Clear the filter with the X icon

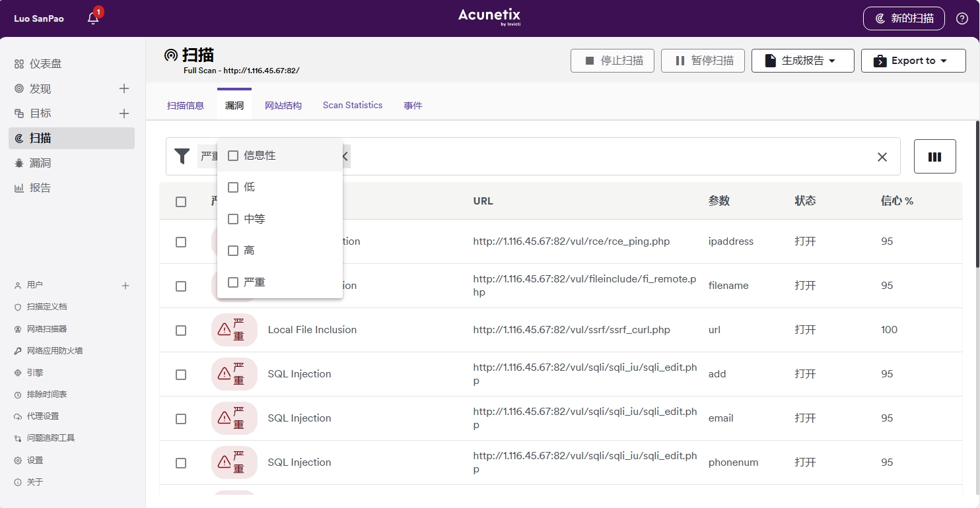click(x=882, y=156)
